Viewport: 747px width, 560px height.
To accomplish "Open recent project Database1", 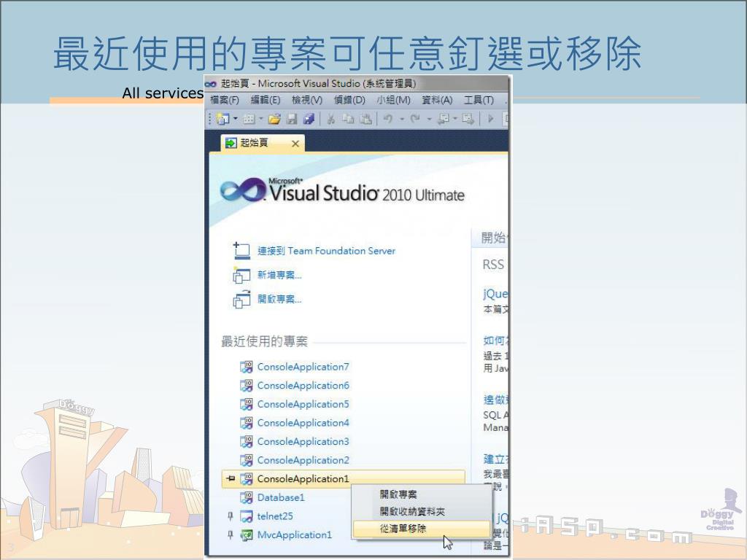I will click(281, 497).
